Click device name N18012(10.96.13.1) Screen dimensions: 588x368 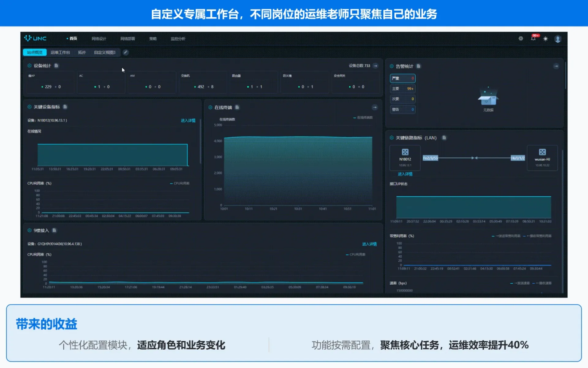52,121
